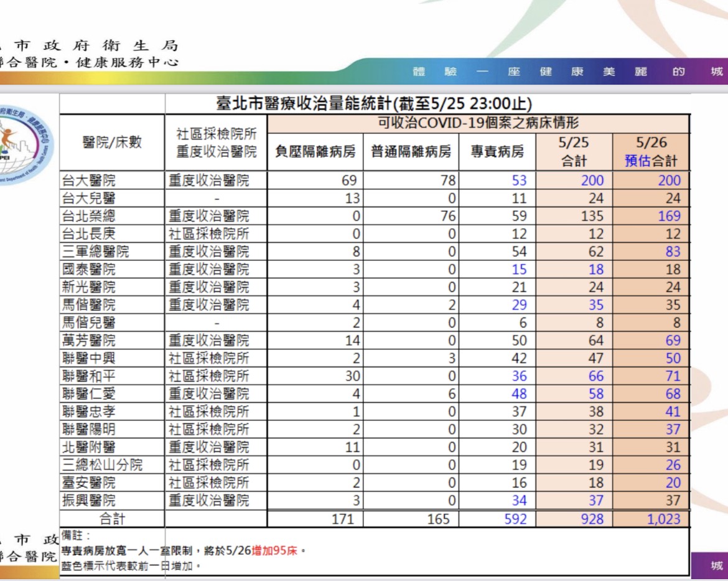
Task: Select the 專責病房 column header
Action: pos(497,151)
